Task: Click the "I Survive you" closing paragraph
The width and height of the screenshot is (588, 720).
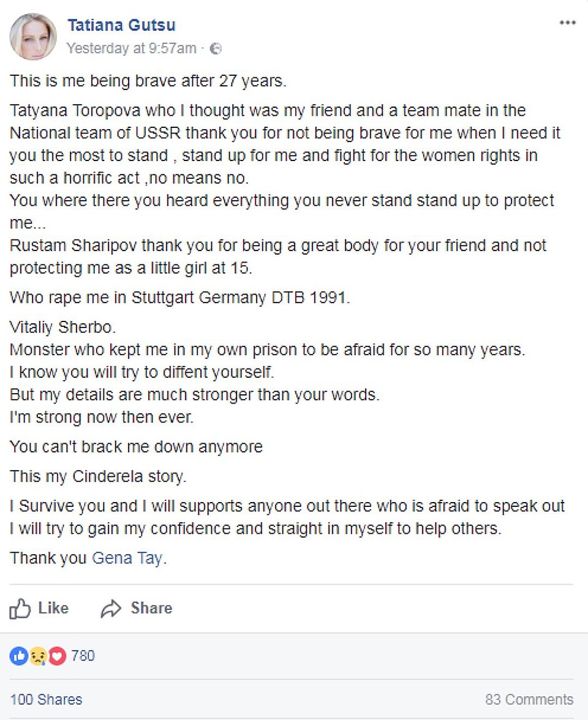Action: 287,517
